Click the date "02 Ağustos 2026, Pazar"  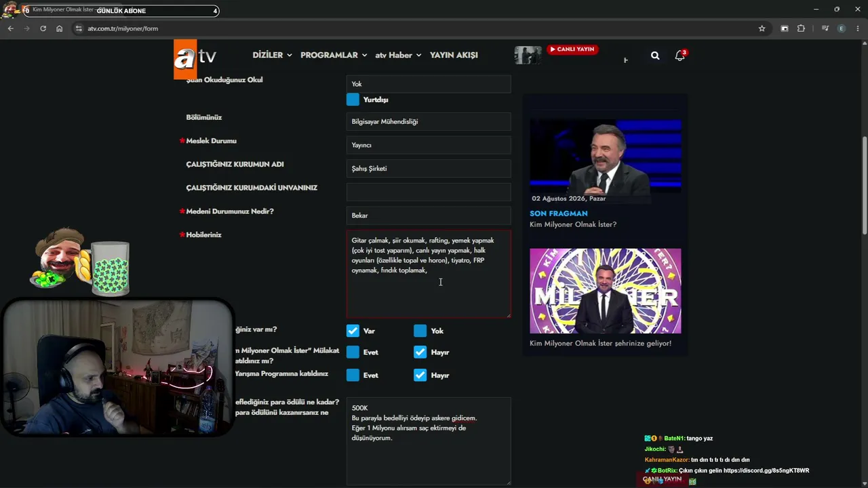[x=568, y=199]
